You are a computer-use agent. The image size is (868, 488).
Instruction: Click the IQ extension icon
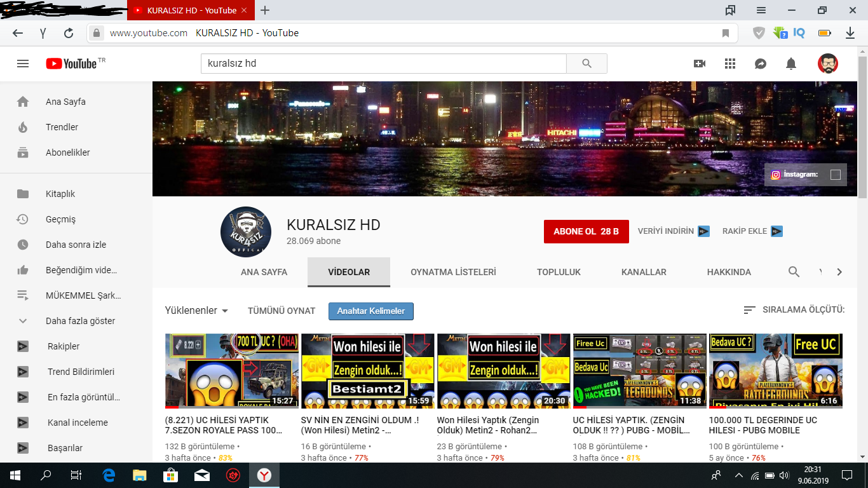click(x=799, y=33)
